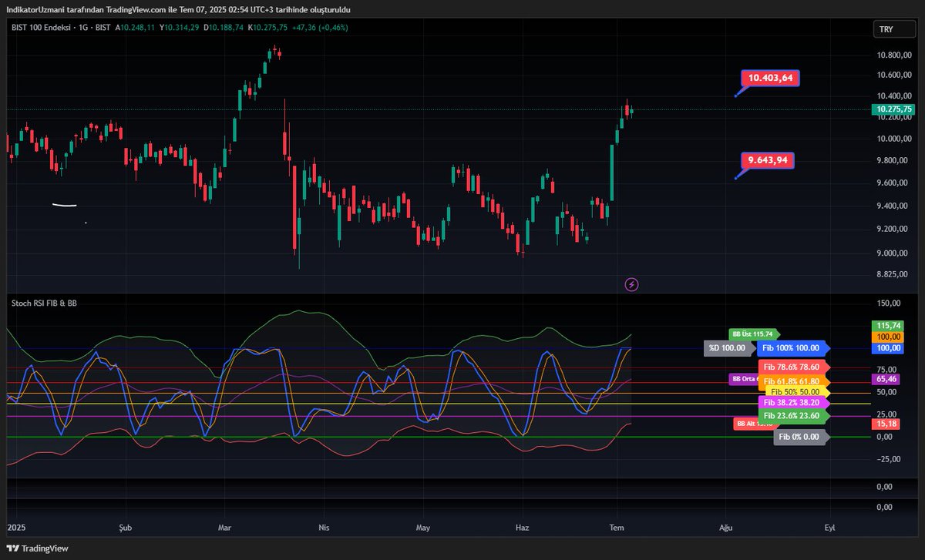
Task: Click the purple lightning bolt icon on the chart
Action: 631,284
